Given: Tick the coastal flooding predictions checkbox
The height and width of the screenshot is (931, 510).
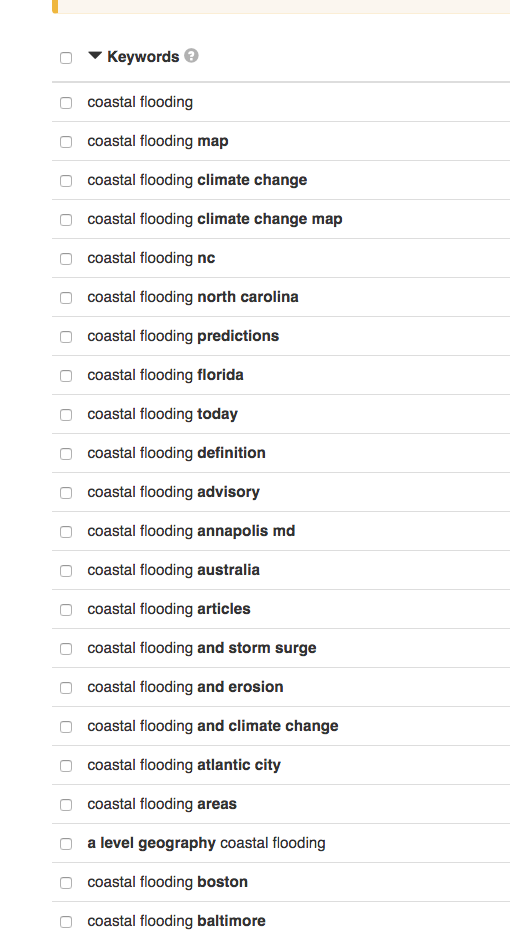Looking at the screenshot, I should coord(66,337).
